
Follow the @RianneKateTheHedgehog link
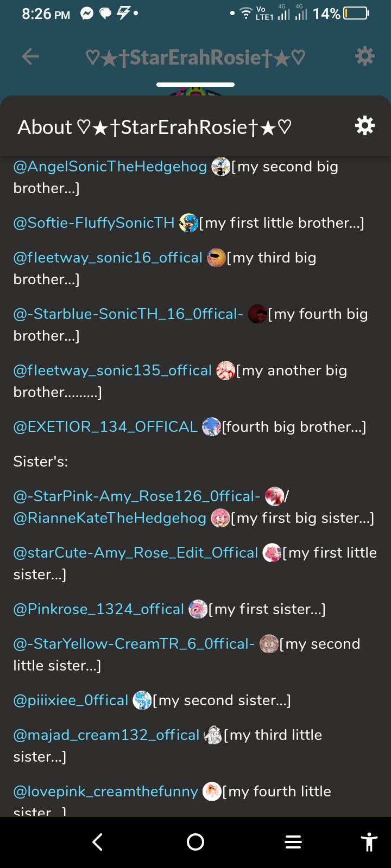pos(110,518)
